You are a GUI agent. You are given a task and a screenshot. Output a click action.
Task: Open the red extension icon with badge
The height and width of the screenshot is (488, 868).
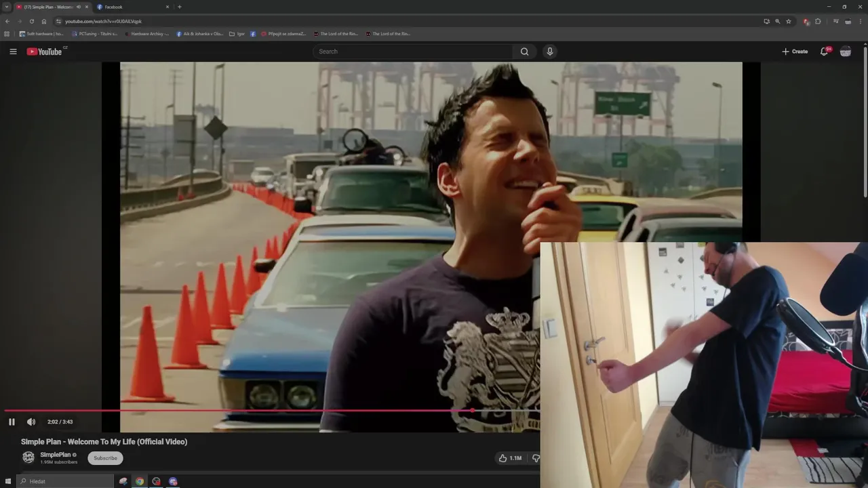point(806,21)
